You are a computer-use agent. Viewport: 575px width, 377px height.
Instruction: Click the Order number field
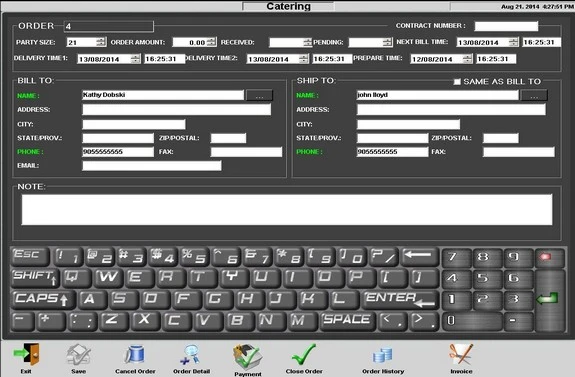point(109,26)
